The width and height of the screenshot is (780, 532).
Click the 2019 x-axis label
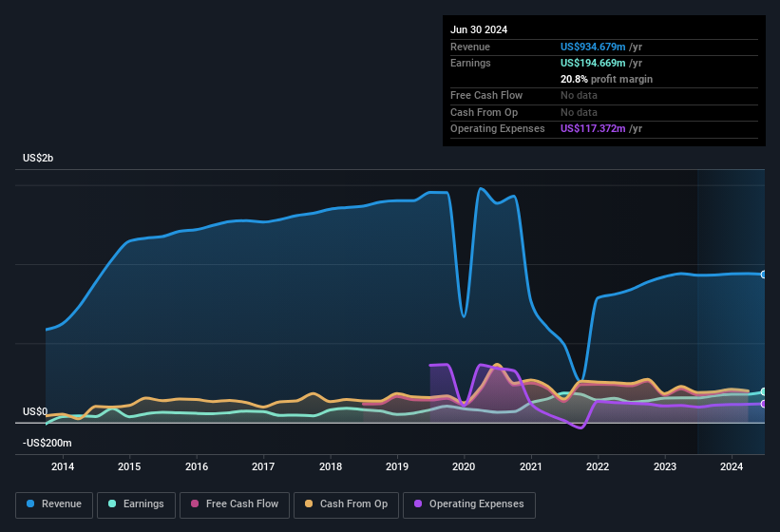(397, 466)
